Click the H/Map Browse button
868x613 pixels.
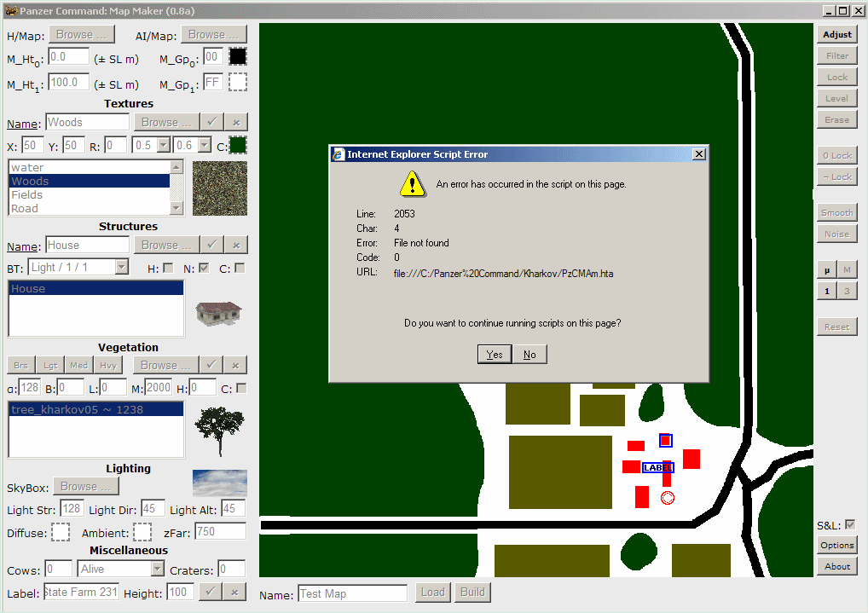(x=82, y=34)
